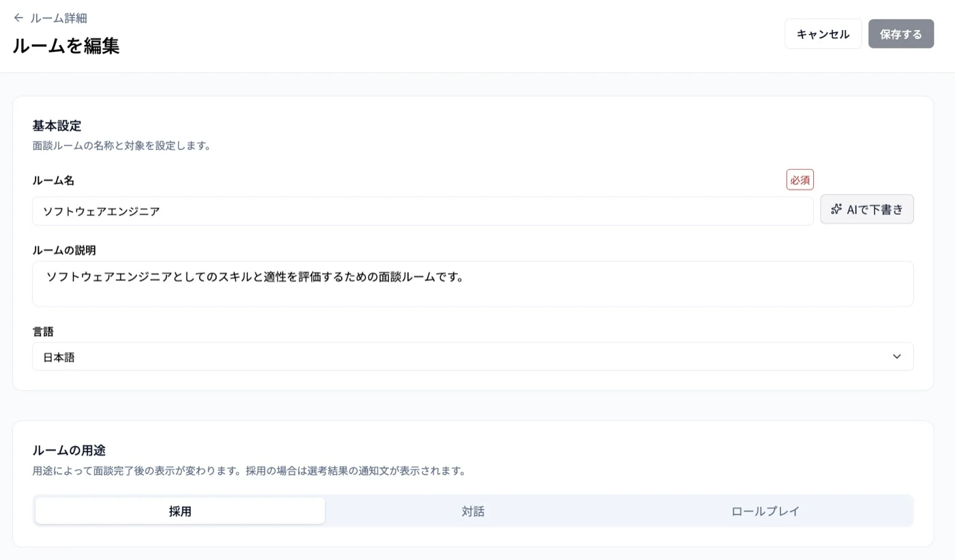
Task: Click the red 必須 badge
Action: coord(799,180)
